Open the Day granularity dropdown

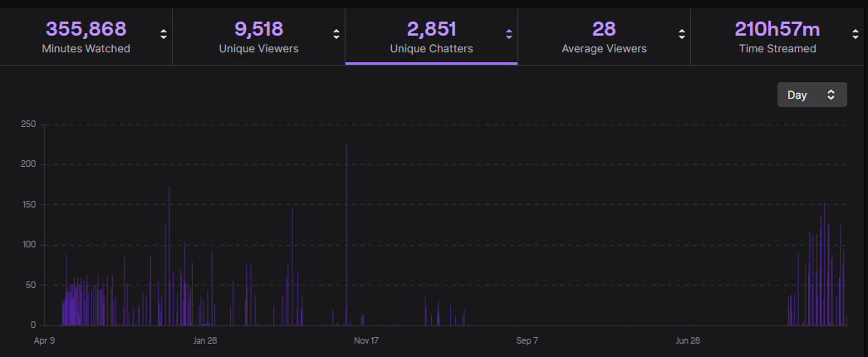click(812, 95)
